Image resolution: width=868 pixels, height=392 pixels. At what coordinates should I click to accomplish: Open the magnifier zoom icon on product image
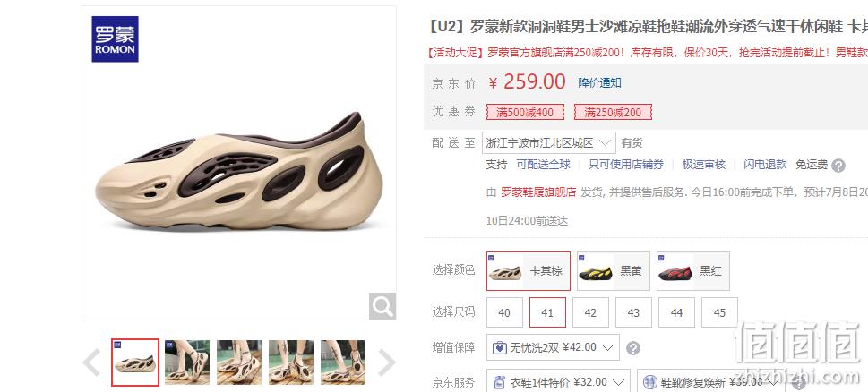tap(382, 306)
